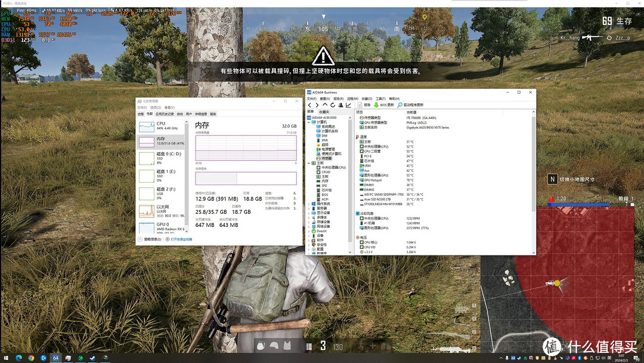Image resolution: width=644 pixels, height=363 pixels.
Task: Switch to 菜单 tab in AIDA64 sidebar
Action: click(311, 112)
